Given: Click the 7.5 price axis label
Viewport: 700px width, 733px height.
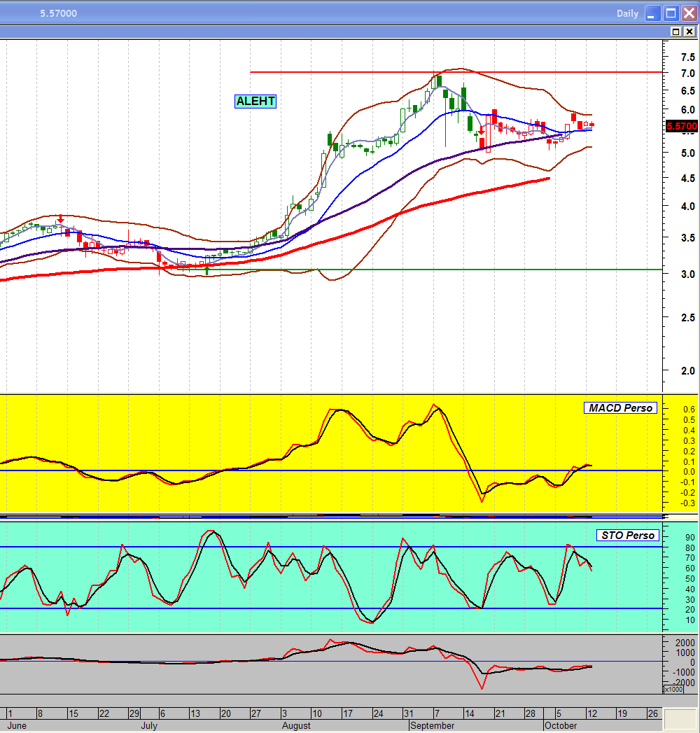Looking at the screenshot, I should (688, 57).
